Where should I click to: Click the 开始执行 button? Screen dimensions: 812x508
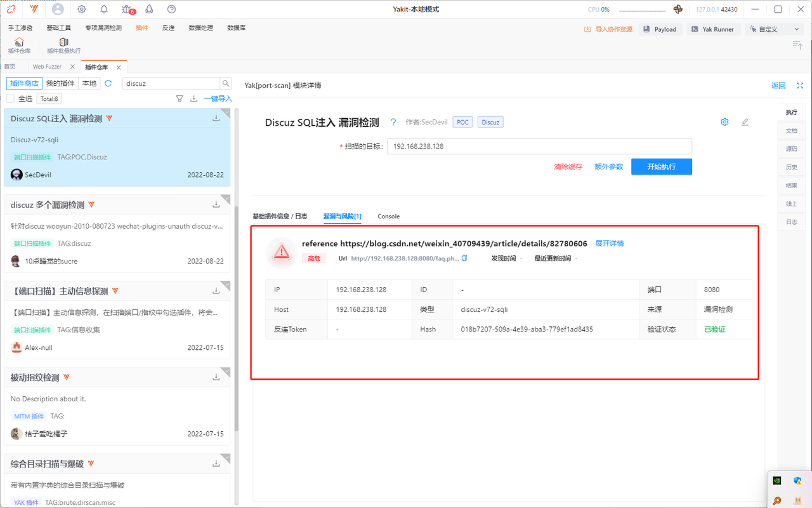[x=662, y=166]
